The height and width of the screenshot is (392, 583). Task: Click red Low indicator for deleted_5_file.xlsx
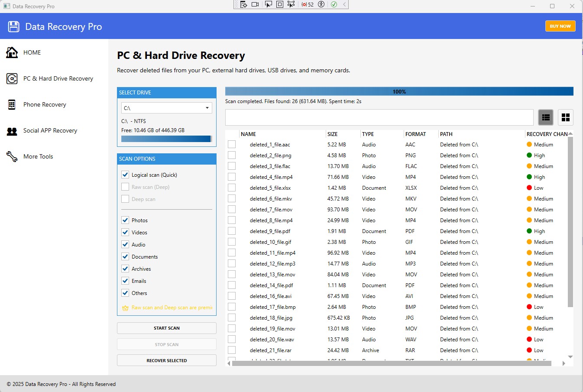pos(529,188)
